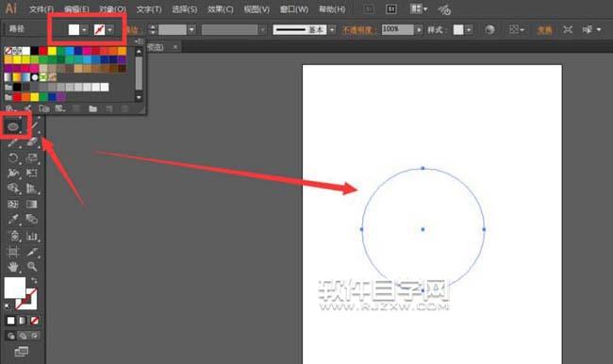Set paint mode to solid Color
Image resolution: width=613 pixels, height=364 pixels.
click(11, 321)
